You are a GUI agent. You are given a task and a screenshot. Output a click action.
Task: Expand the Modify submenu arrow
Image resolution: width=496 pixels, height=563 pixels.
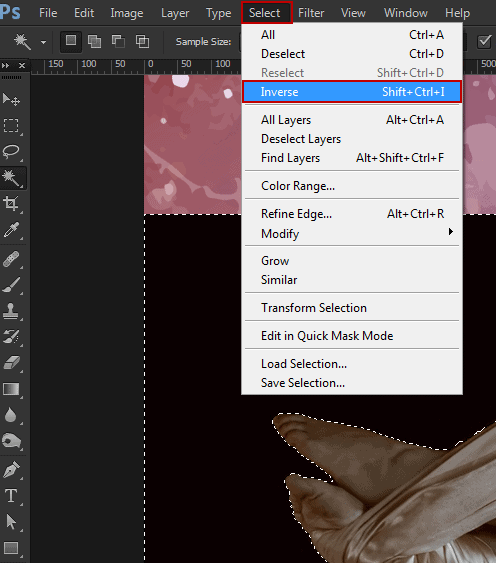(x=450, y=232)
